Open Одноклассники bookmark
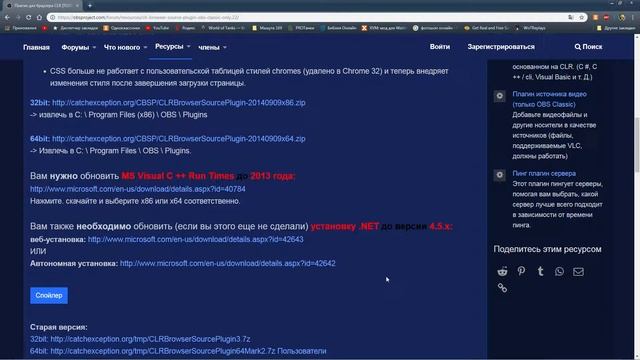Image resolution: width=640 pixels, height=360 pixels. pyautogui.click(x=122, y=28)
